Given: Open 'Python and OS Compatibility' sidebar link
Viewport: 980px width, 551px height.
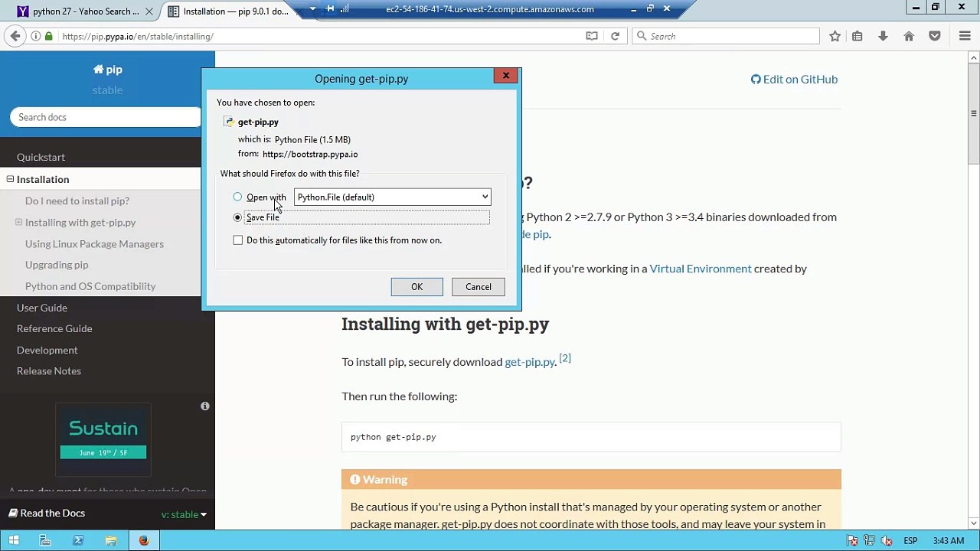Looking at the screenshot, I should click(x=90, y=286).
